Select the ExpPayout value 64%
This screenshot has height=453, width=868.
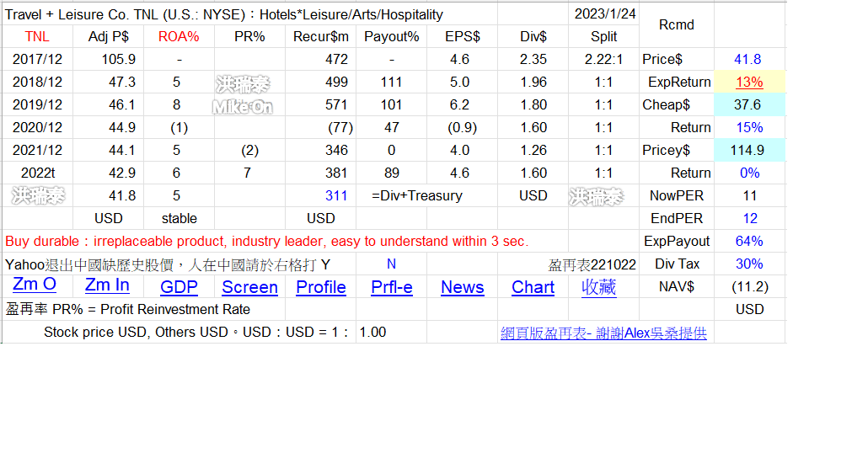(749, 241)
